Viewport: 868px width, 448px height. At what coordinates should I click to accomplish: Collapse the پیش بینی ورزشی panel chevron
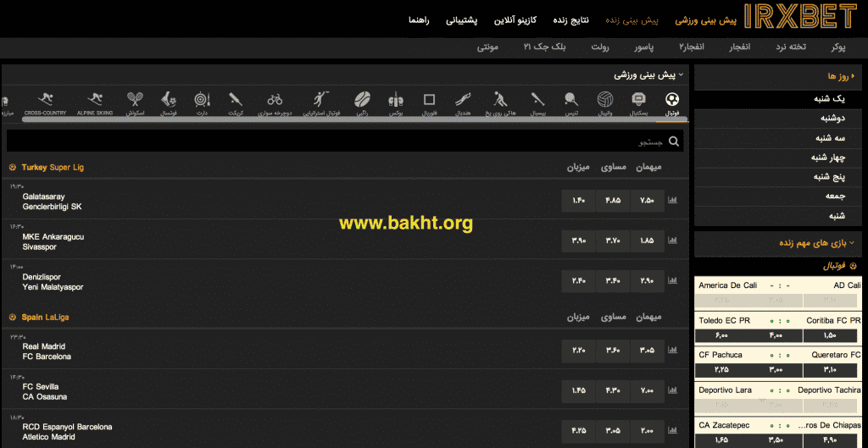coord(681,75)
